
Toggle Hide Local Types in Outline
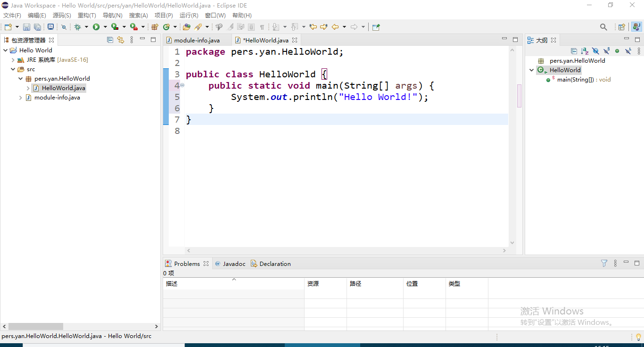[628, 51]
